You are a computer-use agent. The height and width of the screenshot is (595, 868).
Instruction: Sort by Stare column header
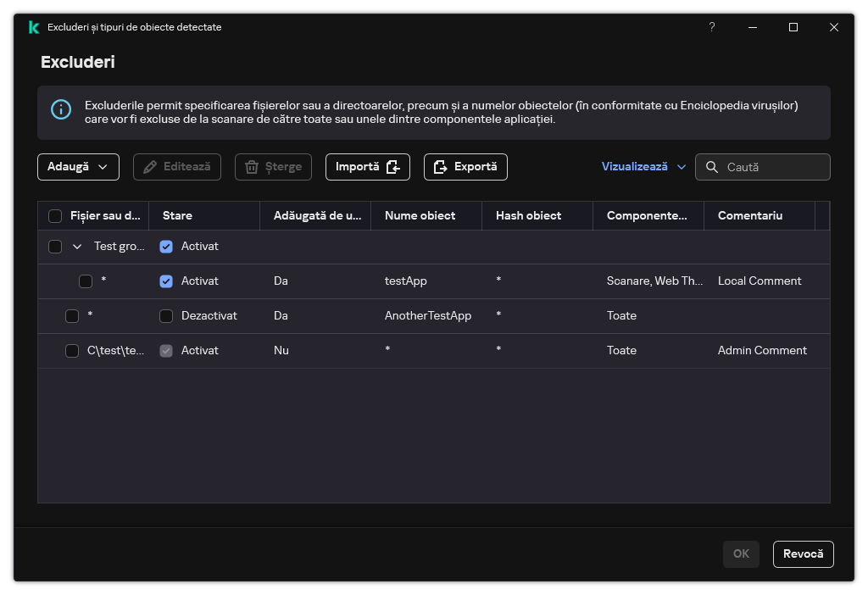(177, 216)
